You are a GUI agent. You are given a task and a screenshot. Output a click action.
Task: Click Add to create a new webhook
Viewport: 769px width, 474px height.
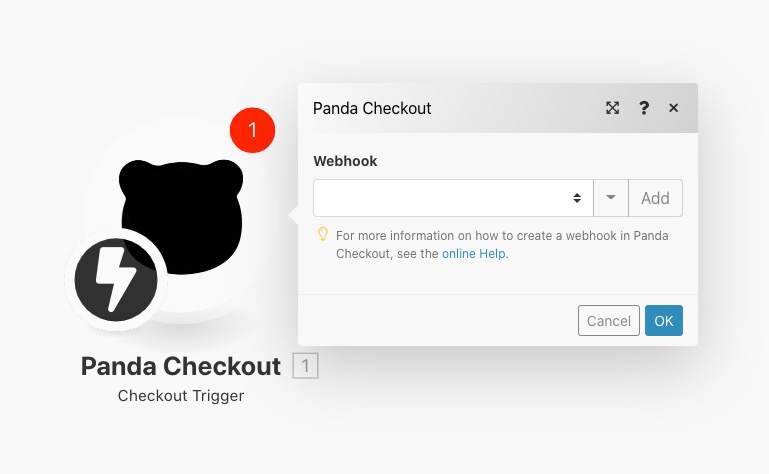pyautogui.click(x=655, y=198)
